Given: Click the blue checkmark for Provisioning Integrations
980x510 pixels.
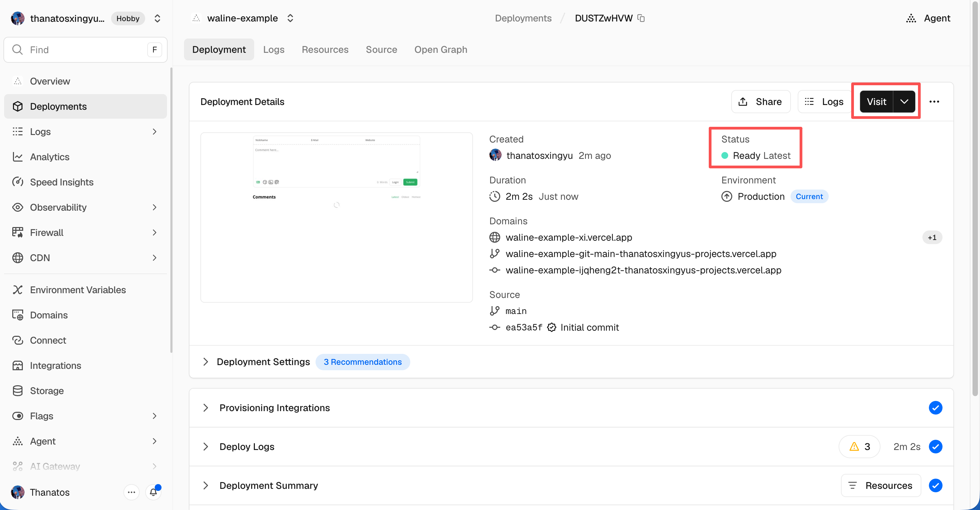Looking at the screenshot, I should 935,408.
